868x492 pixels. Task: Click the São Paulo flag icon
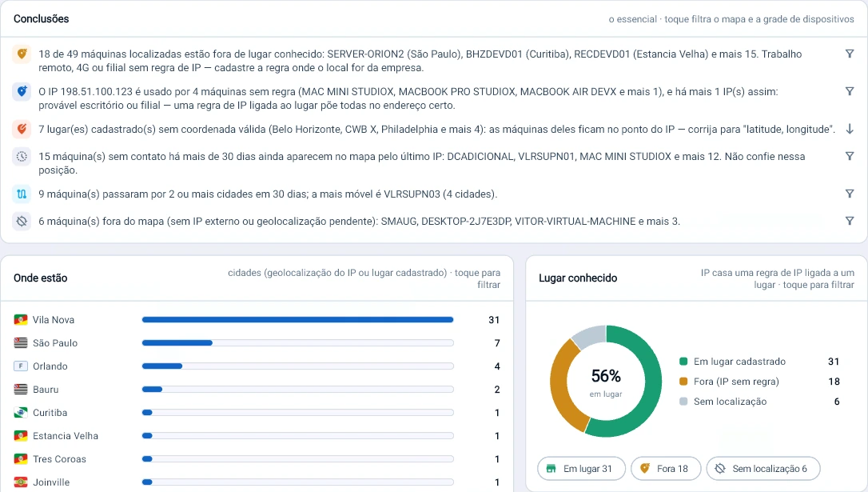(x=21, y=343)
